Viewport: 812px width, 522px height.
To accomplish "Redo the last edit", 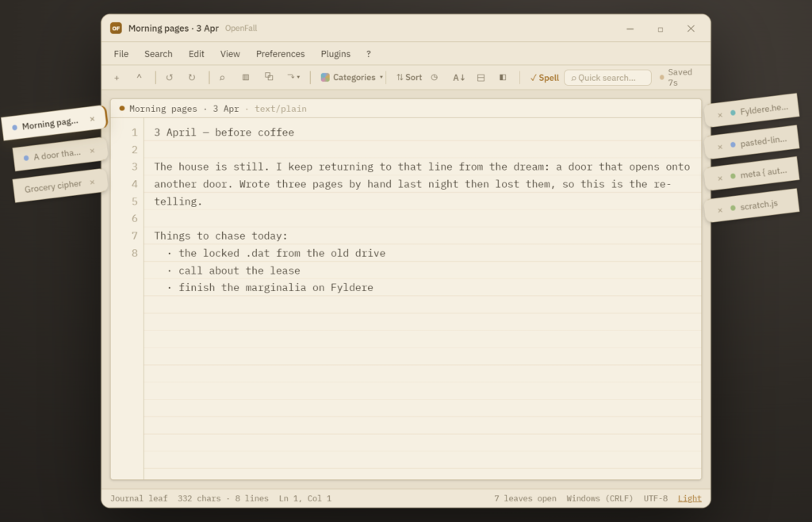I will 192,78.
